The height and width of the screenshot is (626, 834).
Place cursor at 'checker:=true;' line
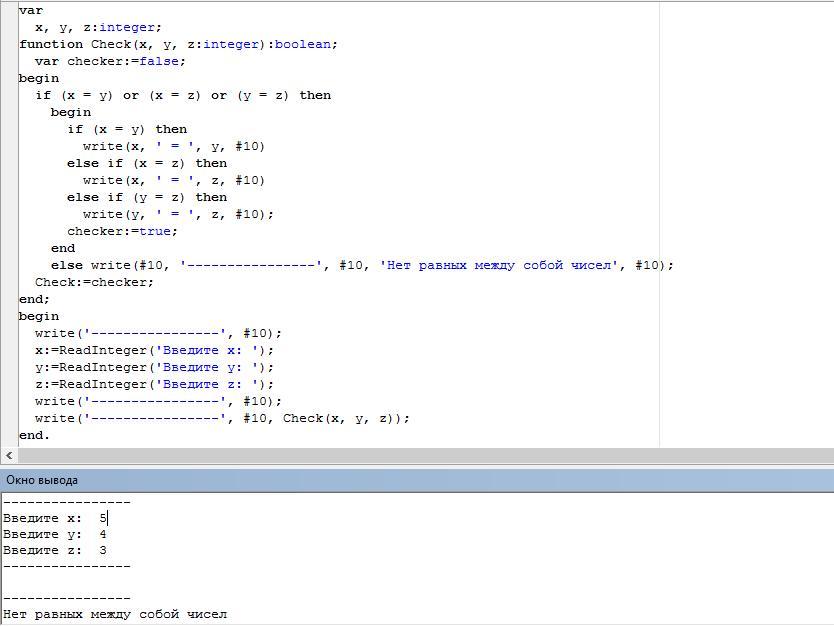coord(122,231)
